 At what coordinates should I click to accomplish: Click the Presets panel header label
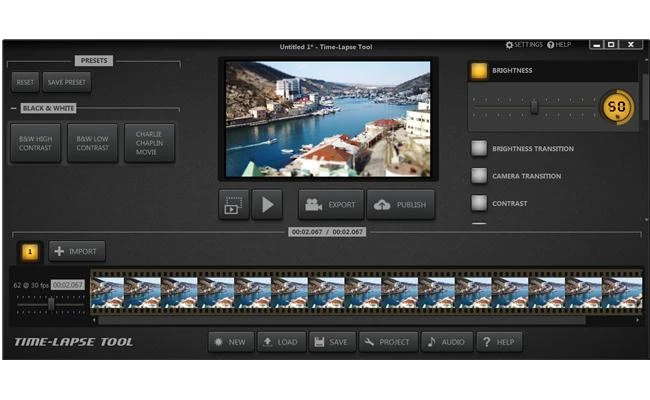pyautogui.click(x=94, y=61)
